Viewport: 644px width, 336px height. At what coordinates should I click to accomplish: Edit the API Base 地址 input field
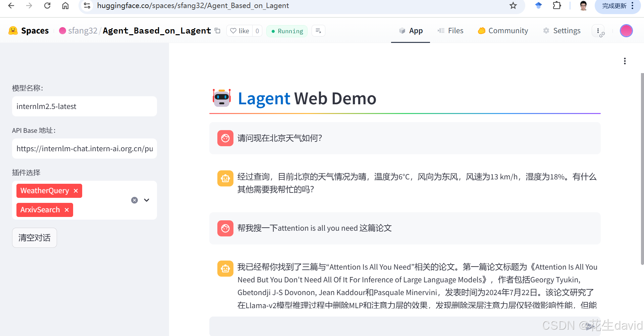click(85, 149)
